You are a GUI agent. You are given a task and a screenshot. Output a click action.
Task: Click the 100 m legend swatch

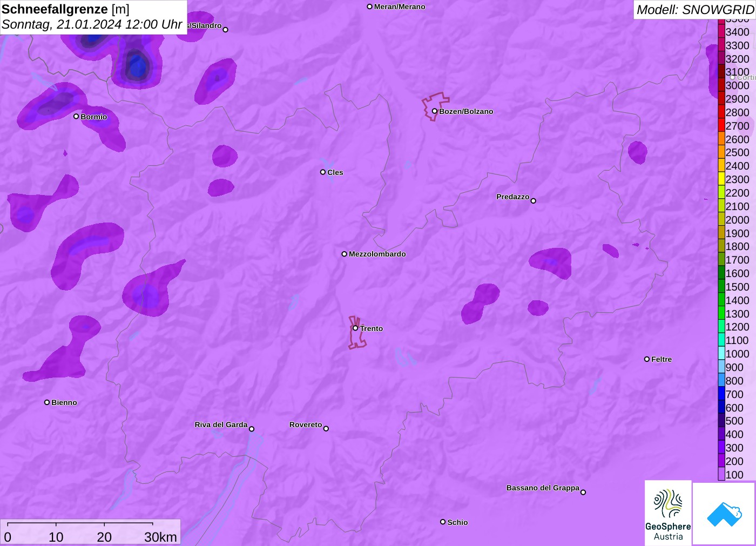tap(721, 474)
